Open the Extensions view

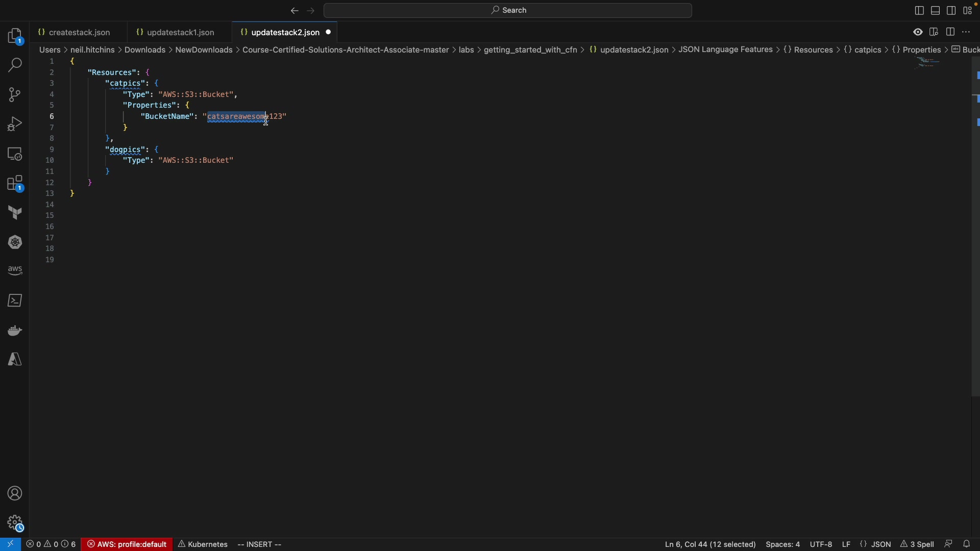[15, 184]
